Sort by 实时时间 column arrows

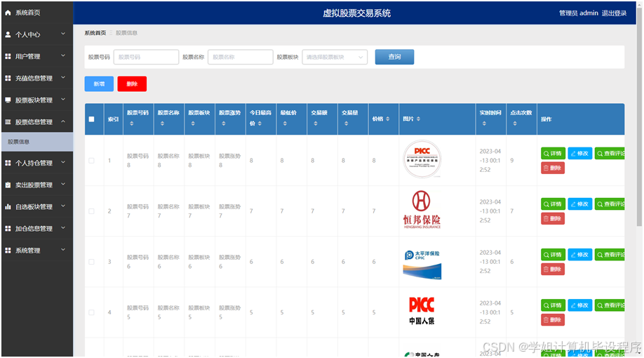click(484, 124)
